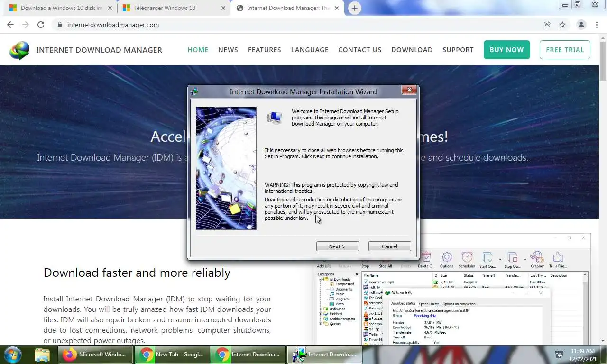
Task: Switch to Firefox Microsoft Windows taskbar item
Action: [95, 355]
